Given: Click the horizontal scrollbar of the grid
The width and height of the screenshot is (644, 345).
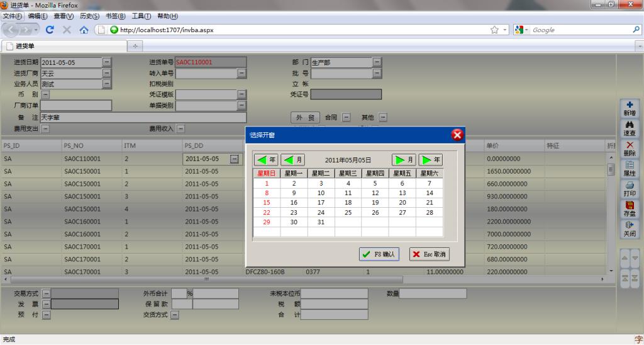Looking at the screenshot, I should tap(205, 279).
